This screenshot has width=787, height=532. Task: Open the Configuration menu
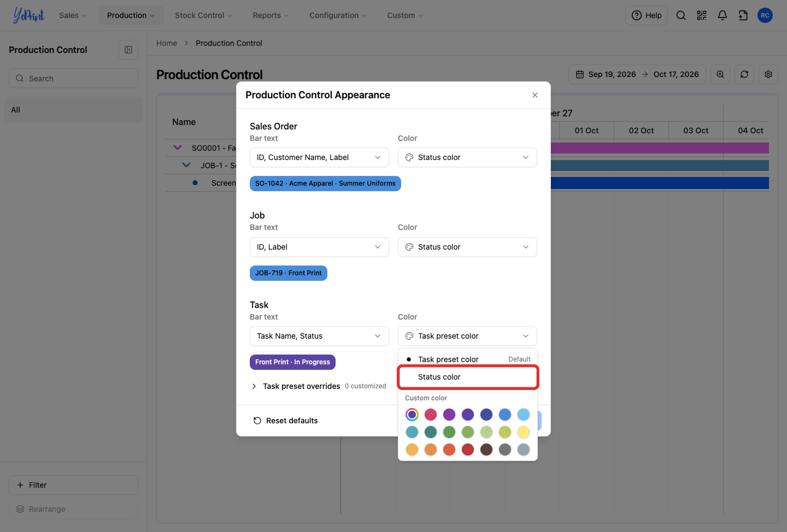[338, 15]
